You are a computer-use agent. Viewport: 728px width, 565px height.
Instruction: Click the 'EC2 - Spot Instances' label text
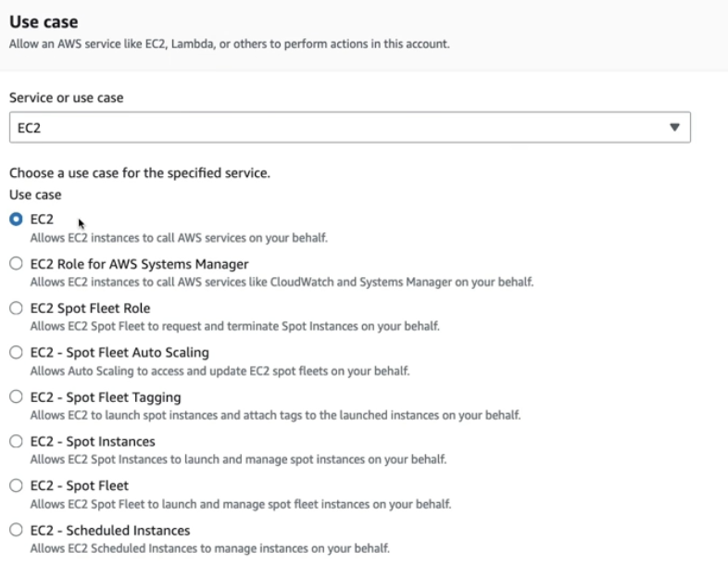pos(93,442)
